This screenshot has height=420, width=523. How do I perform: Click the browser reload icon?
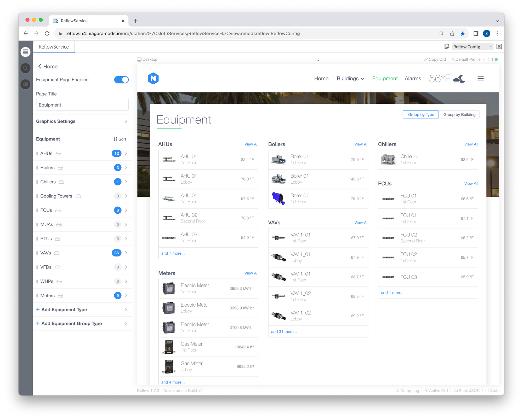coord(47,33)
